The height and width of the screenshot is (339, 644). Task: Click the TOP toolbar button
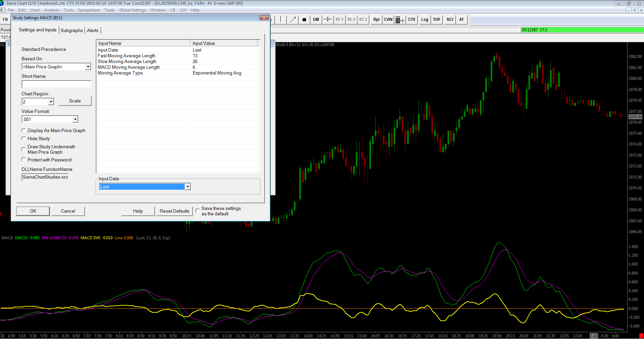[436, 20]
